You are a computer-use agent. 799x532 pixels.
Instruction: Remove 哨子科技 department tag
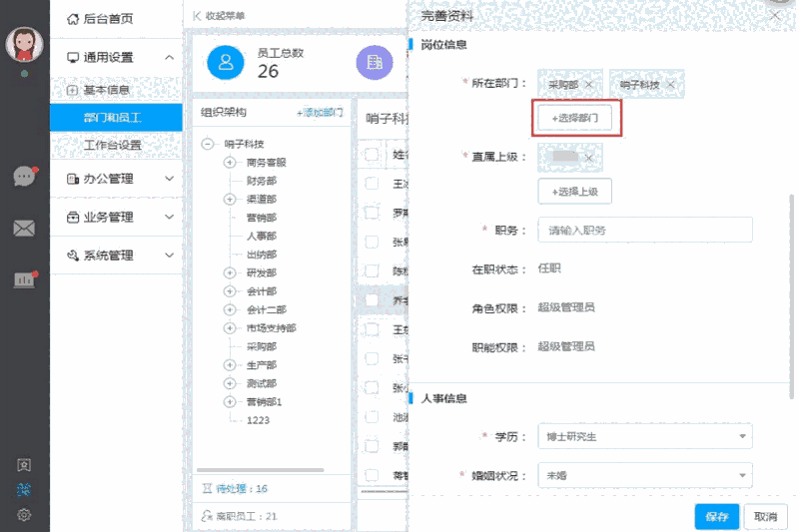(670, 85)
